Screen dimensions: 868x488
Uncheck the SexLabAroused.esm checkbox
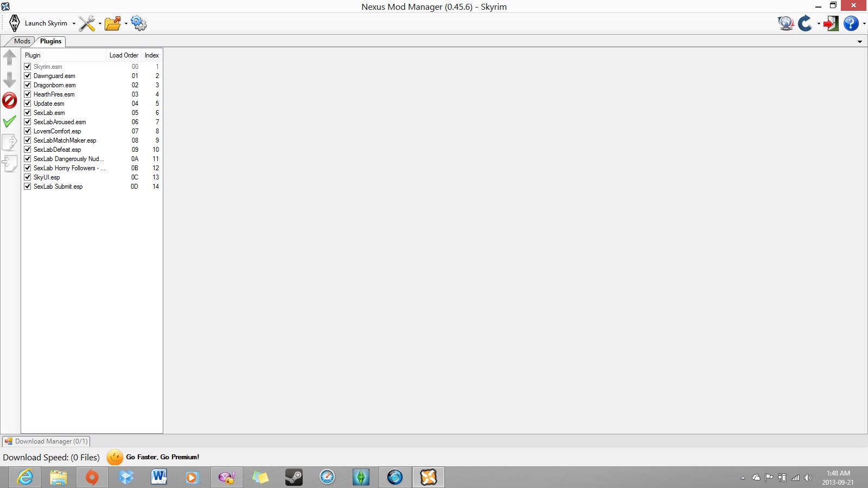pos(28,122)
